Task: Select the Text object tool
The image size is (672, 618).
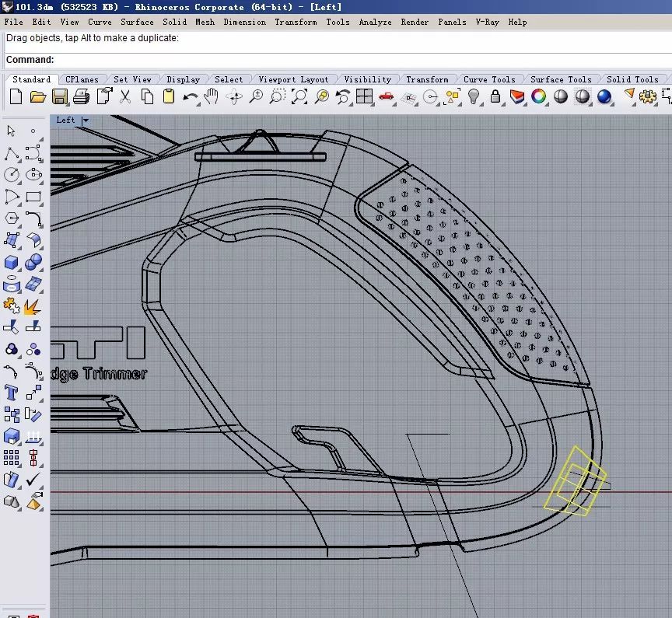Action: [12, 393]
